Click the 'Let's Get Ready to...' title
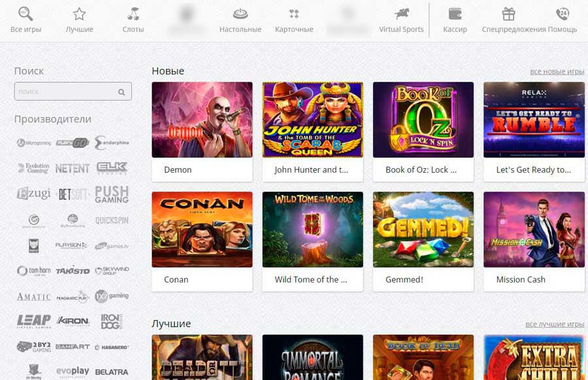The width and height of the screenshot is (588, 380). 533,169
